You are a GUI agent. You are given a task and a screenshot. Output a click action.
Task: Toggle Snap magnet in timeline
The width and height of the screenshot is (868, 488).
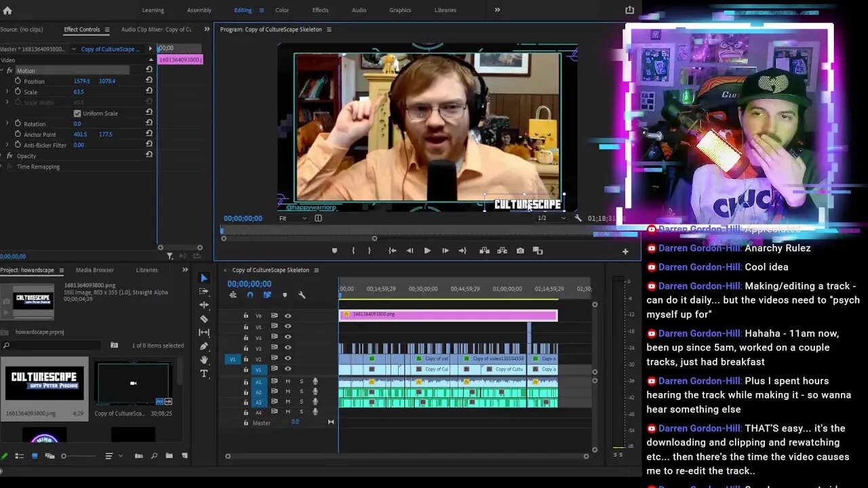[x=250, y=295]
